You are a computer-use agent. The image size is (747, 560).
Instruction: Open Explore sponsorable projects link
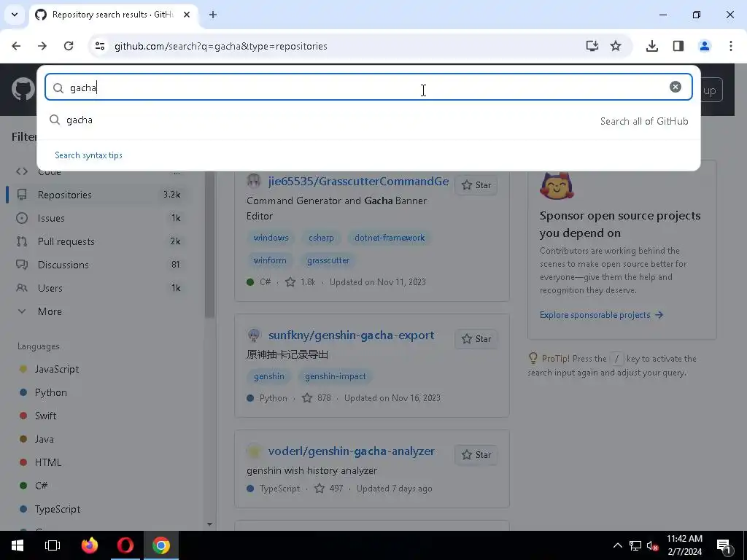click(x=601, y=315)
